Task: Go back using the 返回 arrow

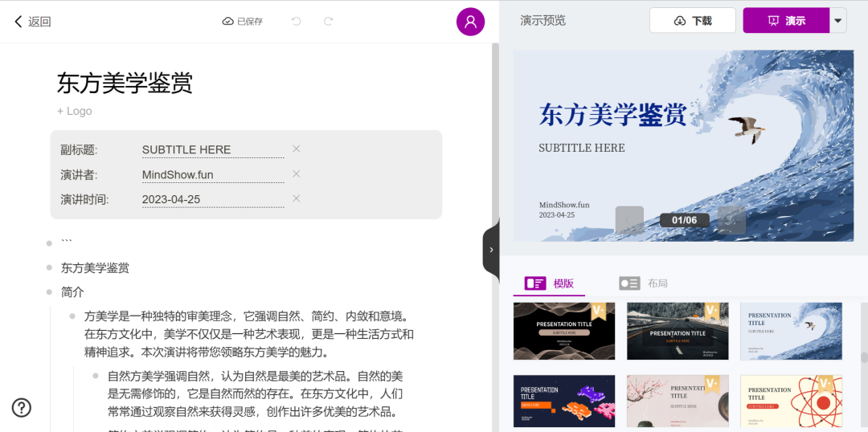Action: pos(18,22)
